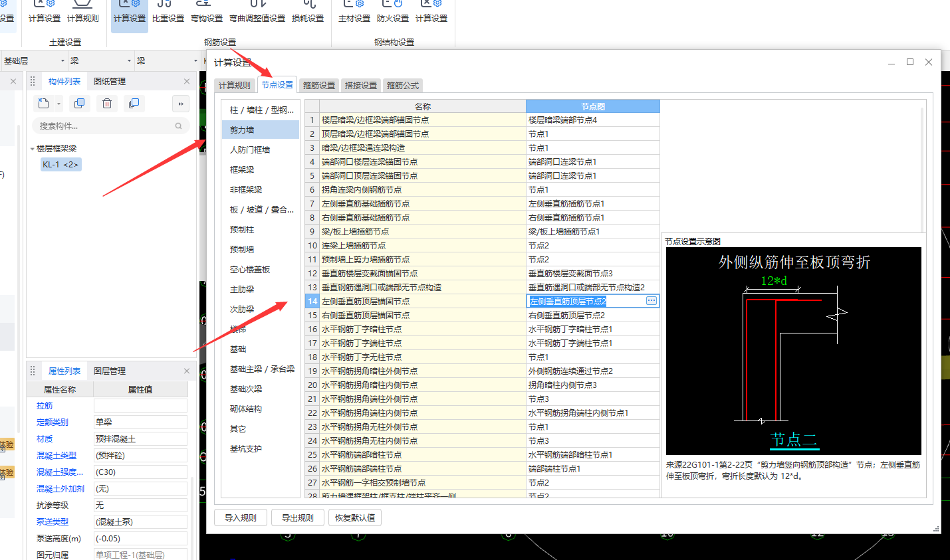Click the double-arrow more tools button
The width and height of the screenshot is (950, 560).
[x=181, y=104]
